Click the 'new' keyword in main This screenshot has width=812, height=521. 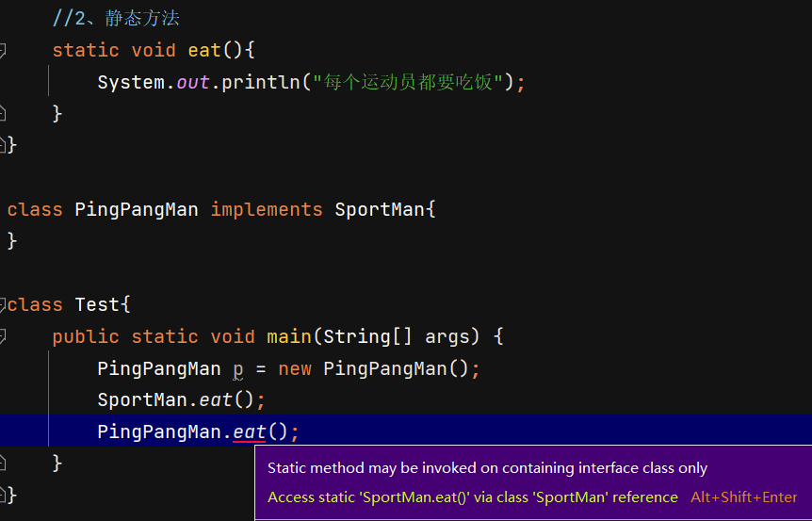[295, 368]
